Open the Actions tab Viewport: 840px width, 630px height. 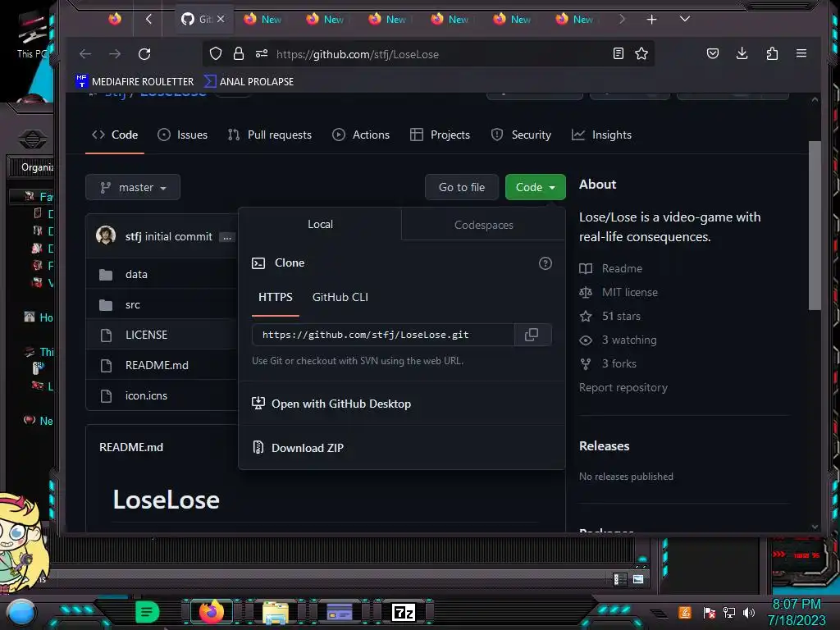coord(361,135)
